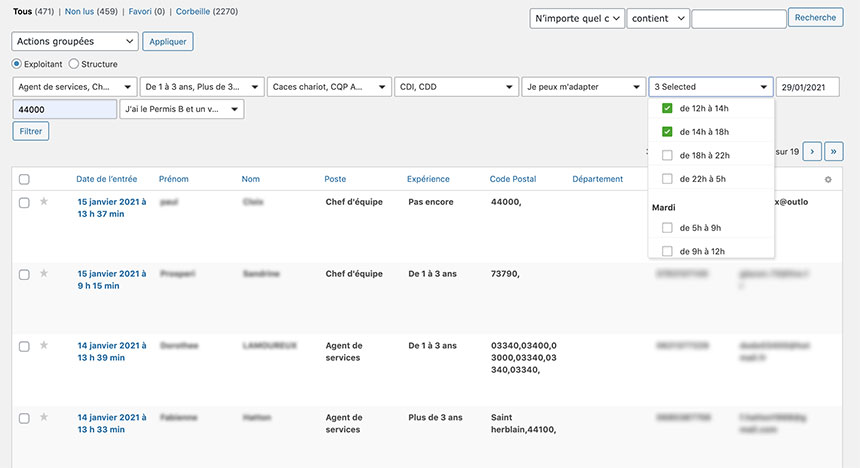Click the 29/01/2021 date field
This screenshot has width=860, height=468.
(807, 87)
